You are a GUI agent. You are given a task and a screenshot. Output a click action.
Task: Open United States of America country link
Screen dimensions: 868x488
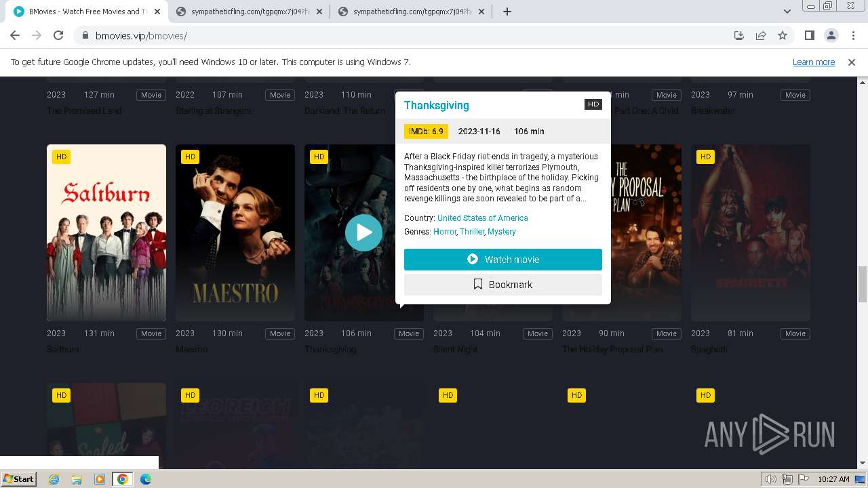point(482,218)
